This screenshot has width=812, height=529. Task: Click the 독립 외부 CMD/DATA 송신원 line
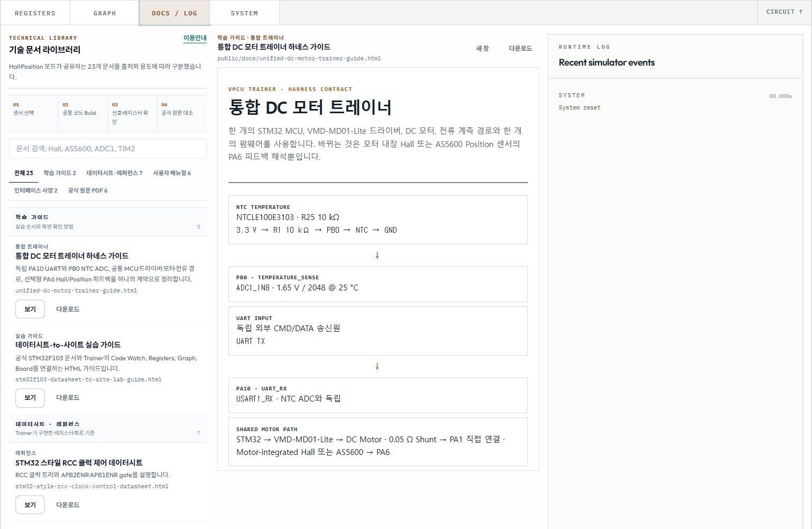288,328
